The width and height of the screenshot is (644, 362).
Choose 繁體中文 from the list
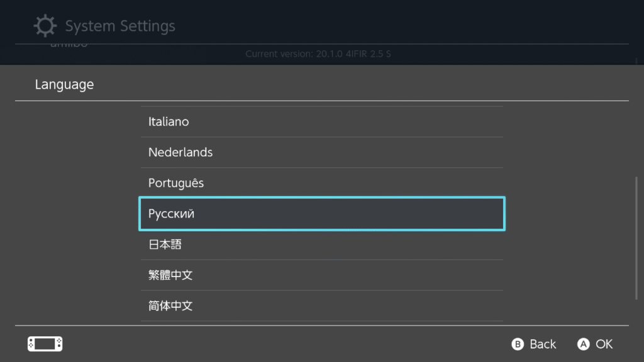coord(321,275)
